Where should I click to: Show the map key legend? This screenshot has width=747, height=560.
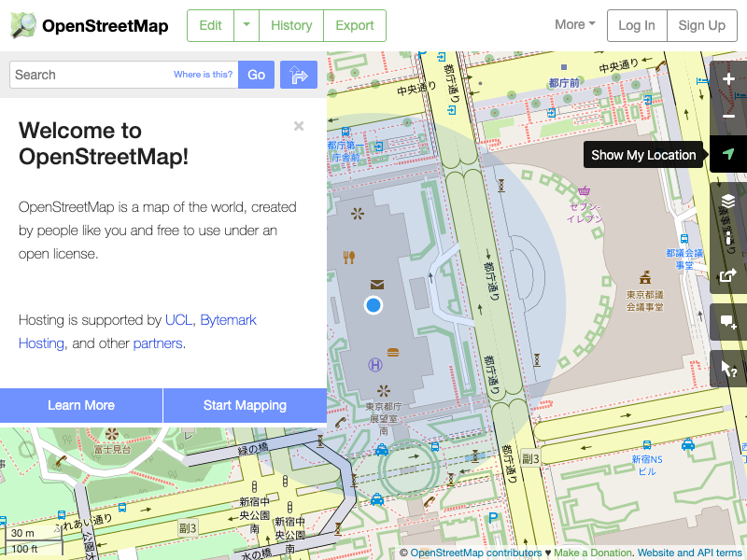click(x=728, y=238)
